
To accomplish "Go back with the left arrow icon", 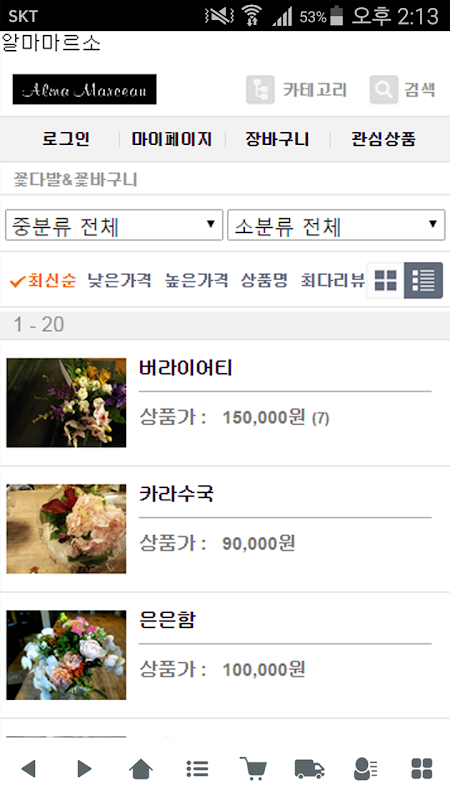I will tap(29, 768).
